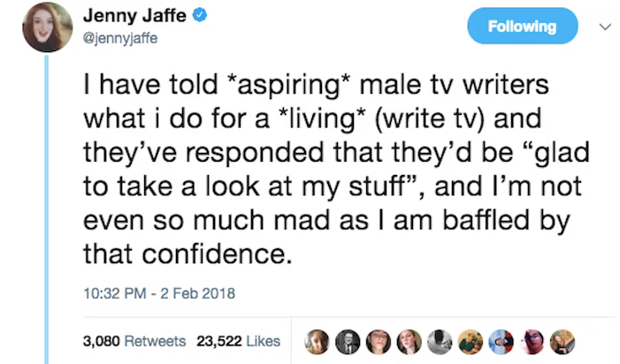Viewport: 620px width, 364px height.
Task: View the 23,522 Likes list
Action: (x=238, y=341)
